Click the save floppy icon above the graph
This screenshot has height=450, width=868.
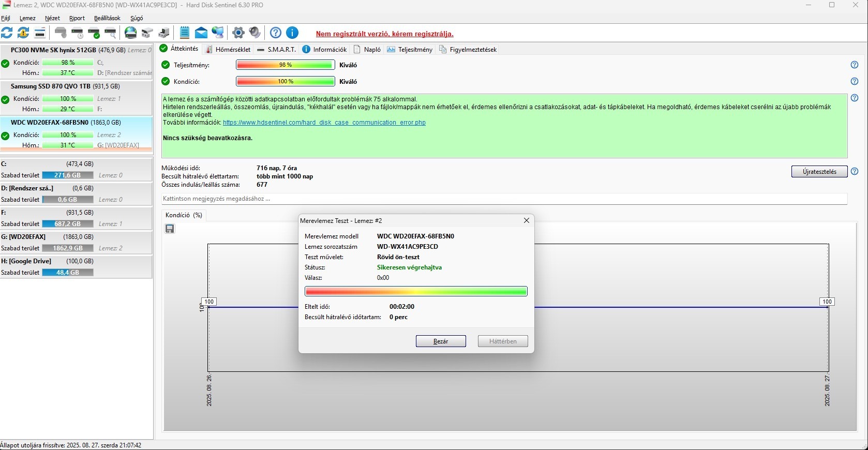170,229
